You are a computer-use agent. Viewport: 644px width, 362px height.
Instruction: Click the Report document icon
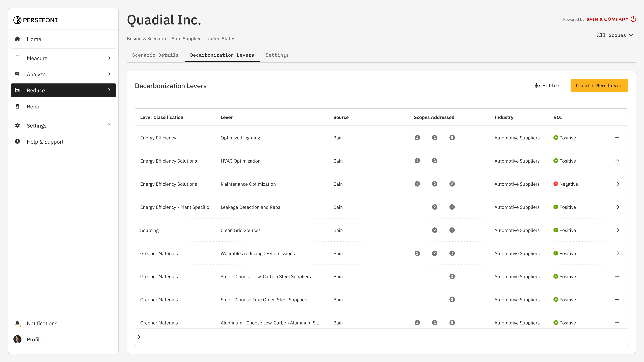pyautogui.click(x=17, y=106)
